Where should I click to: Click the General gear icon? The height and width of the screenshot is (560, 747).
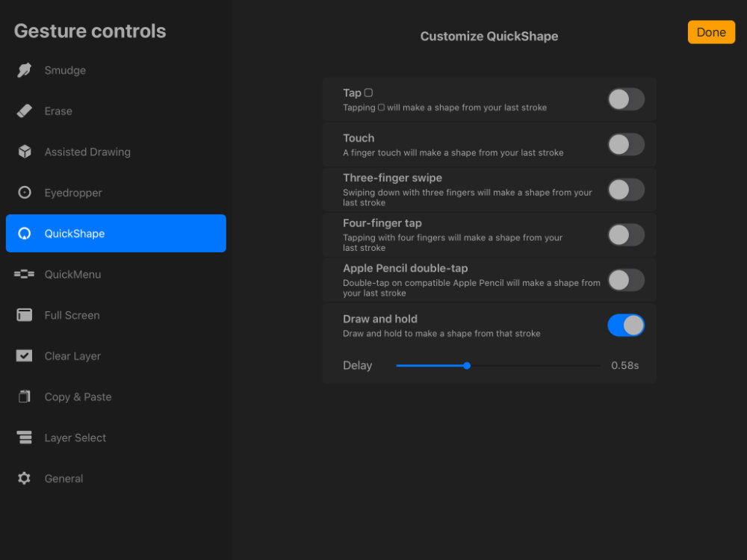(x=25, y=478)
